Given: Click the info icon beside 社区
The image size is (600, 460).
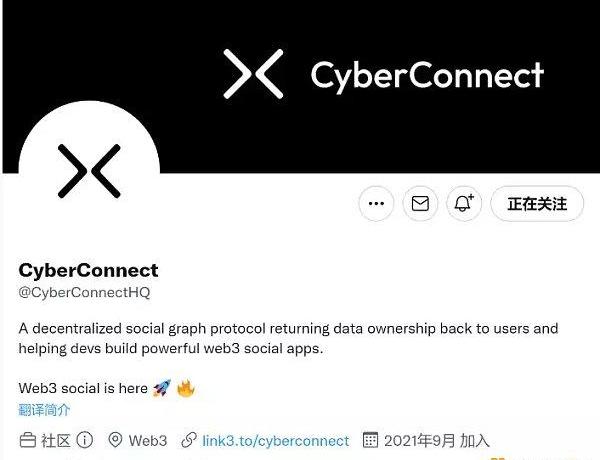Looking at the screenshot, I should (x=85, y=440).
